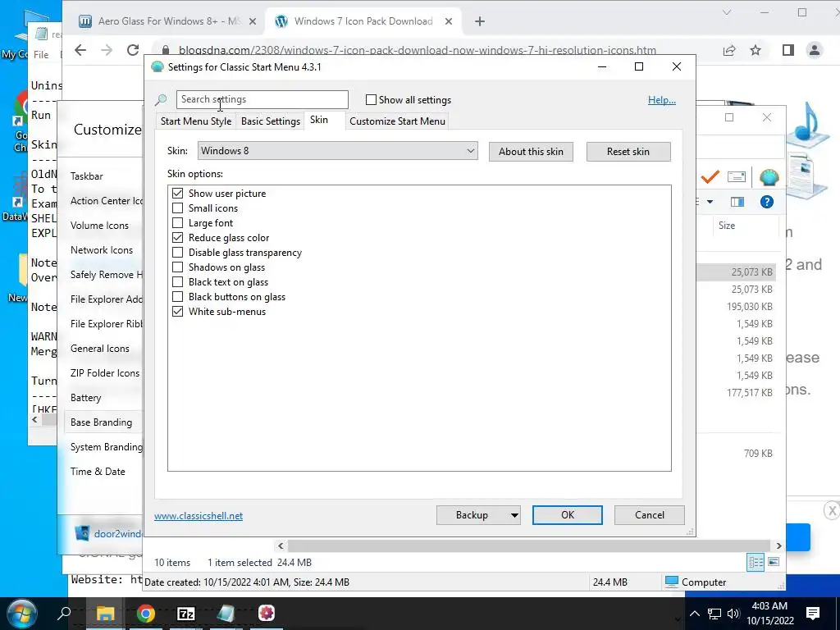The width and height of the screenshot is (840, 630).
Task: Open Explorer help question mark icon
Action: [767, 202]
